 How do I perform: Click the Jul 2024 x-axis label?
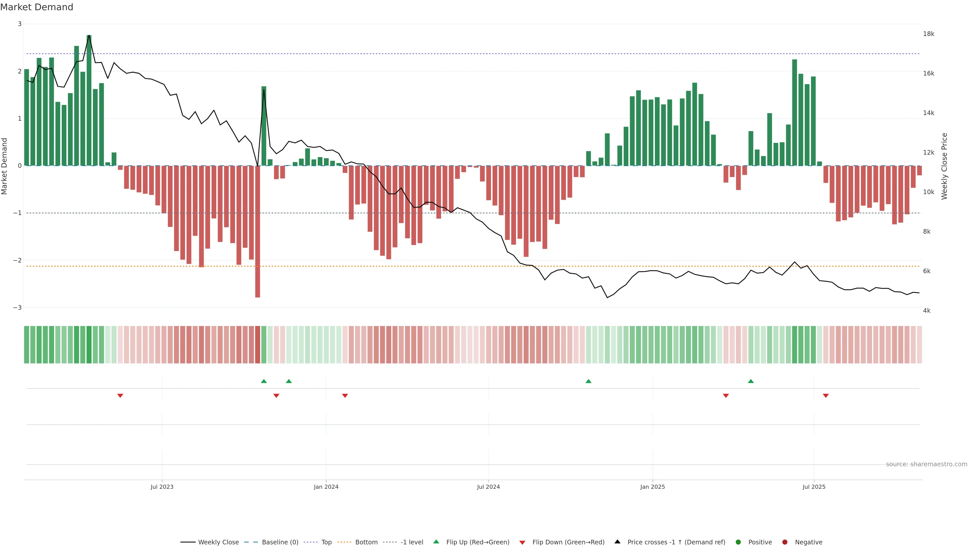point(488,487)
